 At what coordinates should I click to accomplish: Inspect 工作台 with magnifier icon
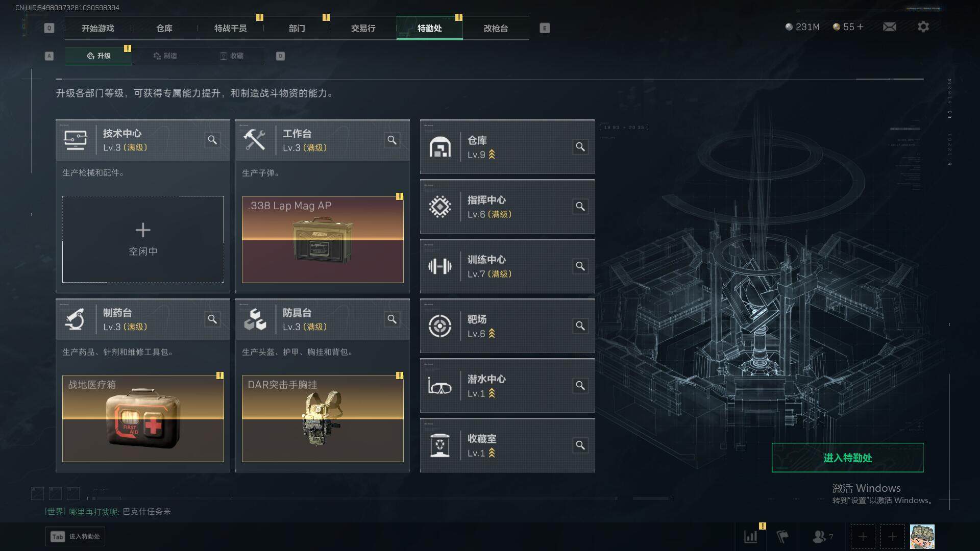(392, 140)
